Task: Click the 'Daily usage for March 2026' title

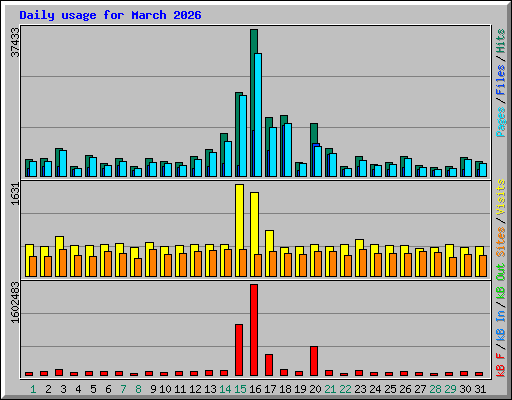Action: point(110,15)
